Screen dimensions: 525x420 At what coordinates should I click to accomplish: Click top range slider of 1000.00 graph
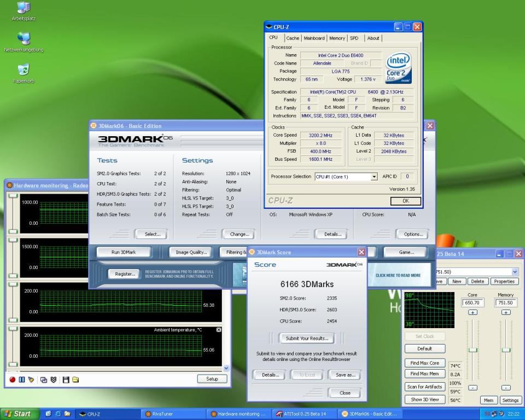(13, 196)
